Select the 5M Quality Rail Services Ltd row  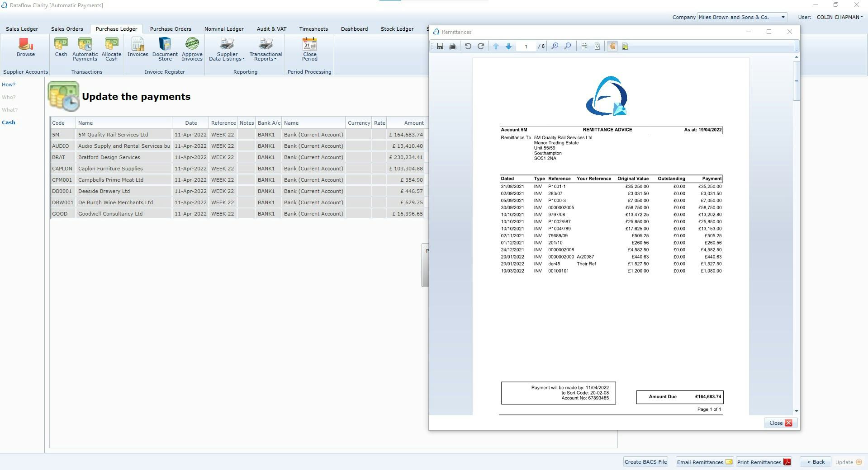(x=238, y=135)
